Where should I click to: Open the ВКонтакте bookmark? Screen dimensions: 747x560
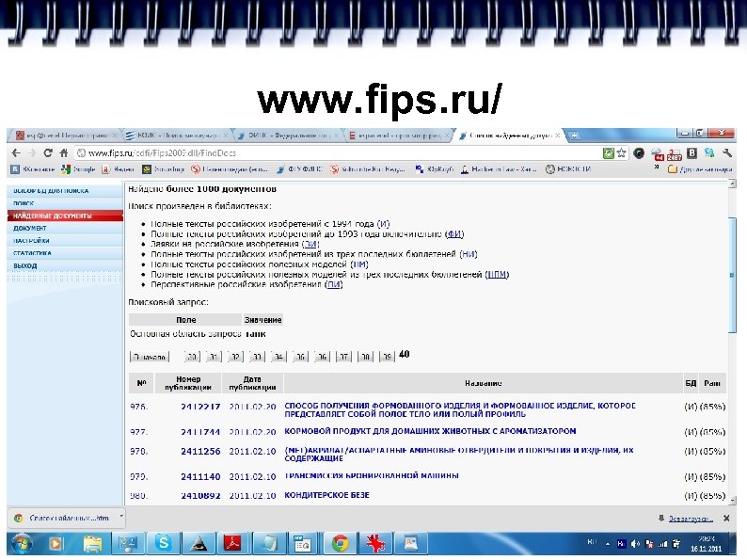33,169
